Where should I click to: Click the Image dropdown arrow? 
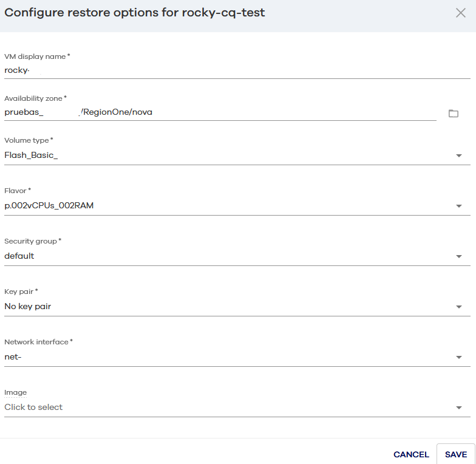click(x=459, y=408)
